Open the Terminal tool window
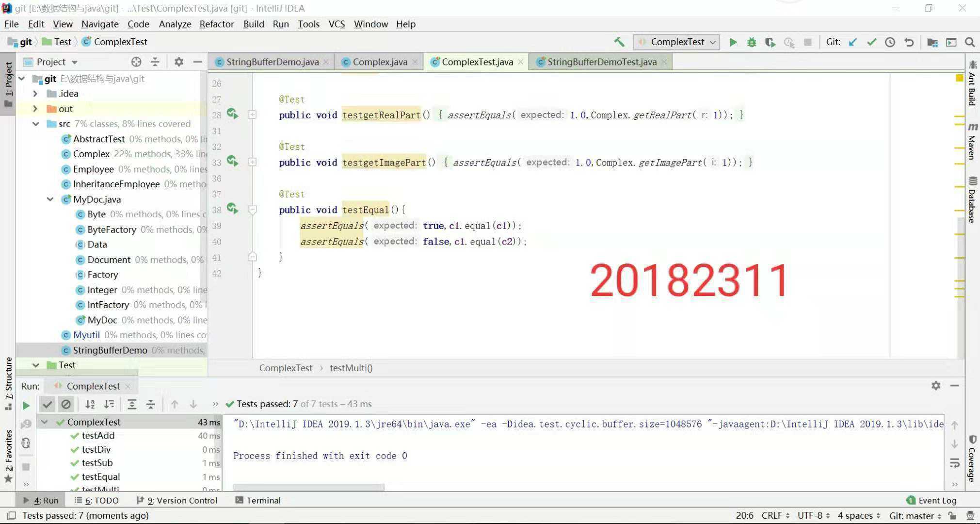Screen dimensions: 980x524 tap(258, 500)
